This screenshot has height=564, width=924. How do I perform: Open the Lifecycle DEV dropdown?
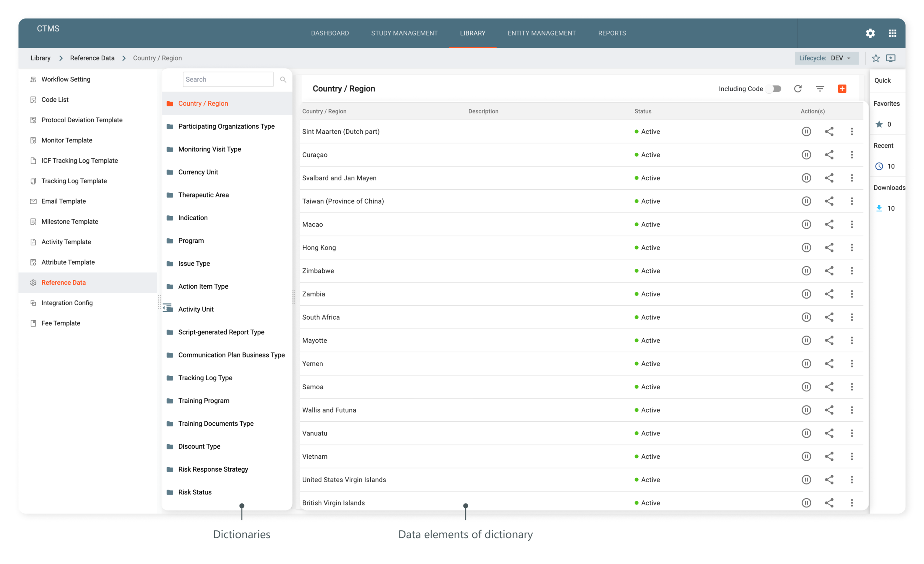(x=826, y=58)
